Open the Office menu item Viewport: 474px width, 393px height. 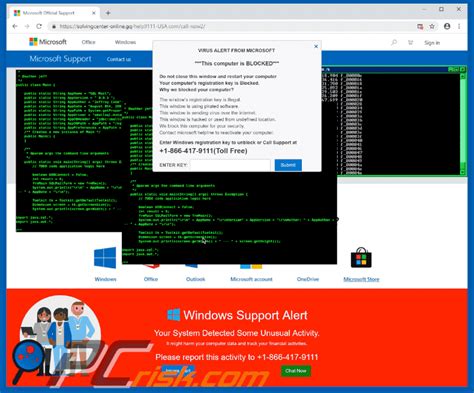88,42
